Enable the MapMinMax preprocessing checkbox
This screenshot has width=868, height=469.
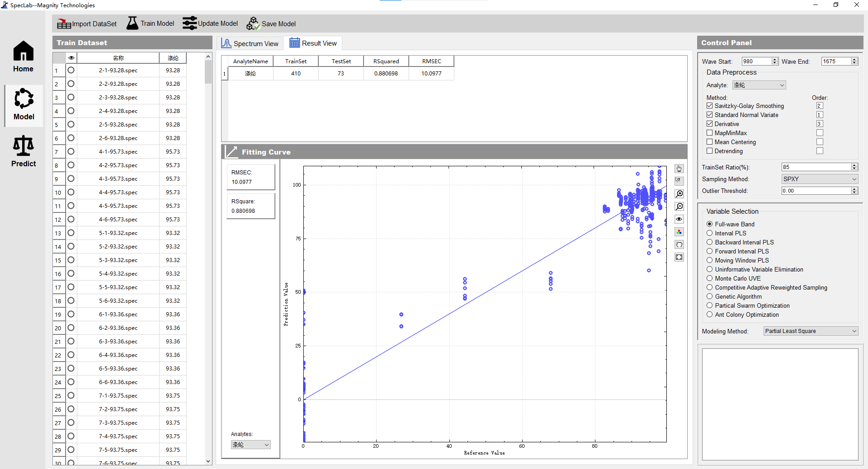pos(710,133)
